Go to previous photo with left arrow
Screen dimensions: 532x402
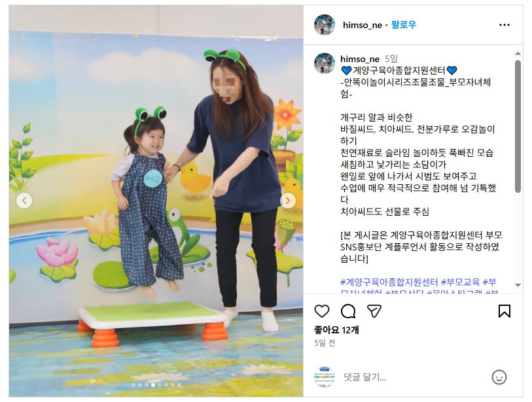24,201
